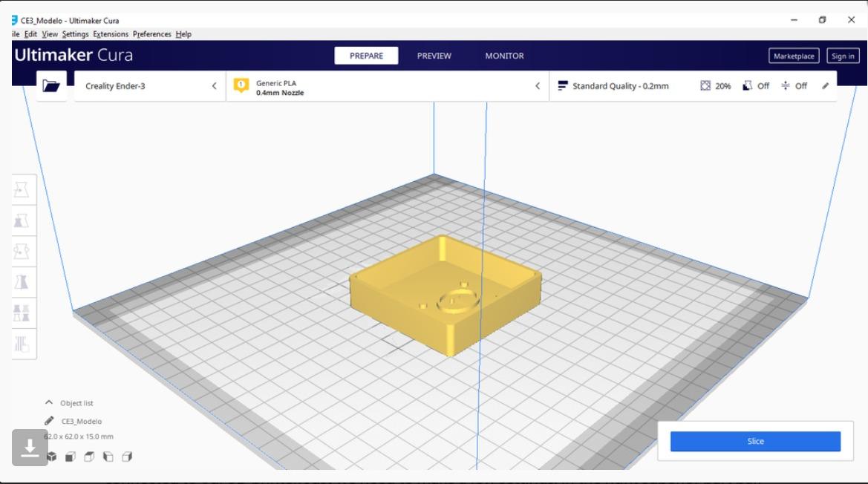Switch to 3D perspective view icon
Viewport: 868px width, 484px height.
(x=51, y=457)
